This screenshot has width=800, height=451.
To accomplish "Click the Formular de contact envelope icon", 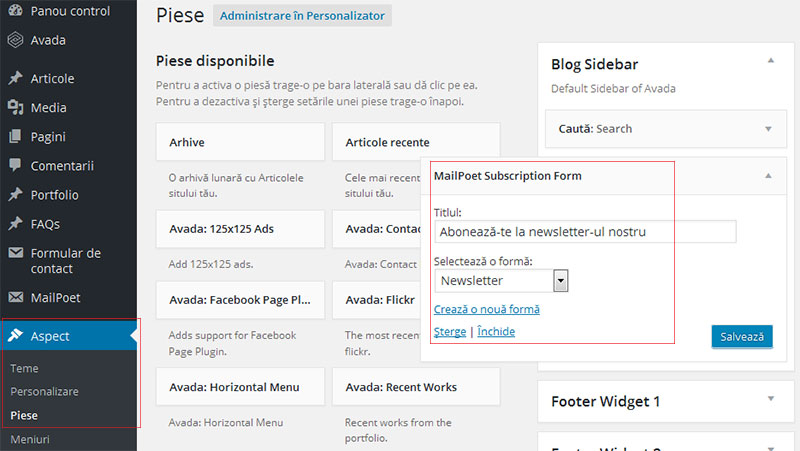I will tap(15, 253).
